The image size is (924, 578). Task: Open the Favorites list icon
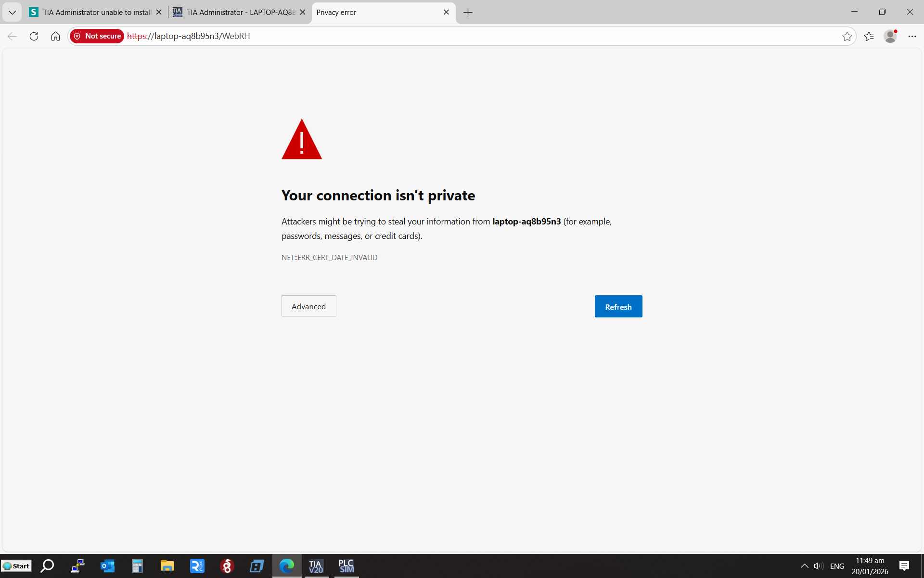869,36
